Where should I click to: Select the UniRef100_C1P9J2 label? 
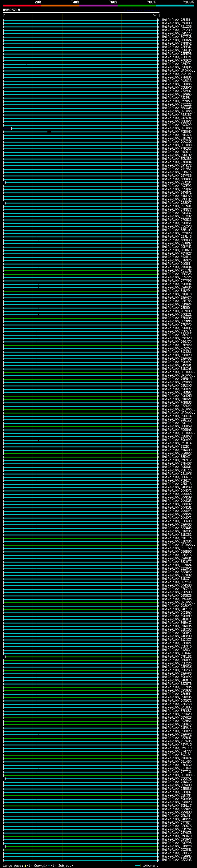pyautogui.click(x=177, y=728)
